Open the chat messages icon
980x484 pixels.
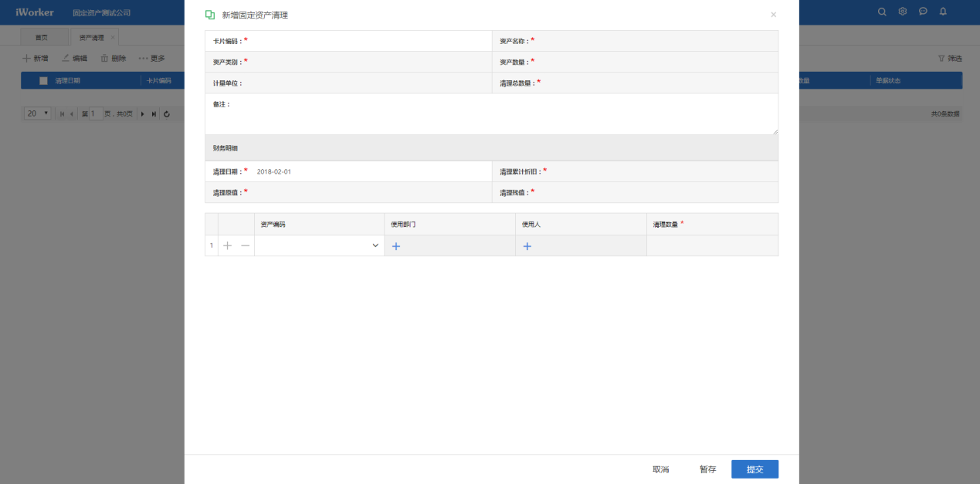pos(923,12)
